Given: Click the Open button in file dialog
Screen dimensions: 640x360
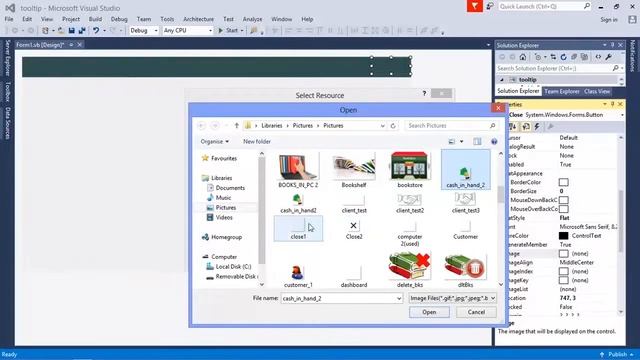Looking at the screenshot, I should [x=429, y=312].
